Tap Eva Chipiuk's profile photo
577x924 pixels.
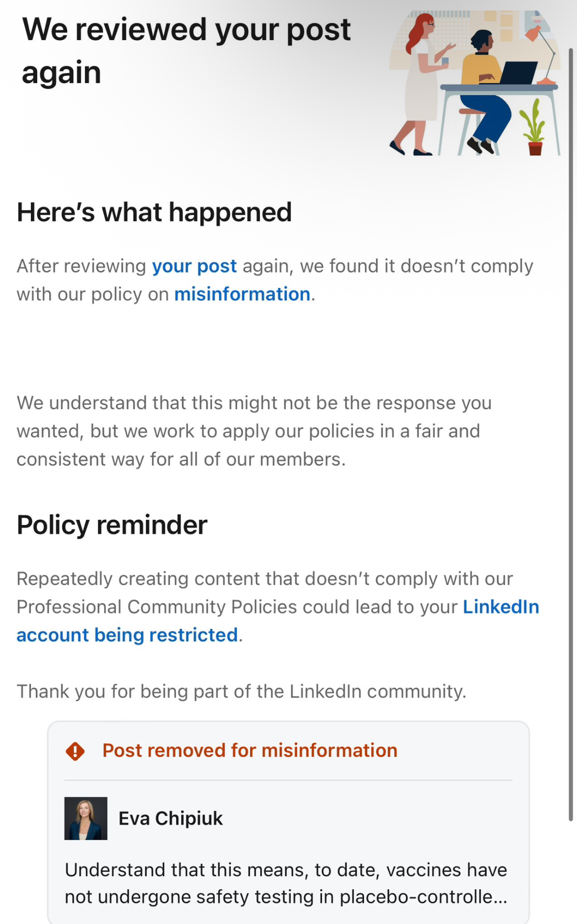click(86, 818)
